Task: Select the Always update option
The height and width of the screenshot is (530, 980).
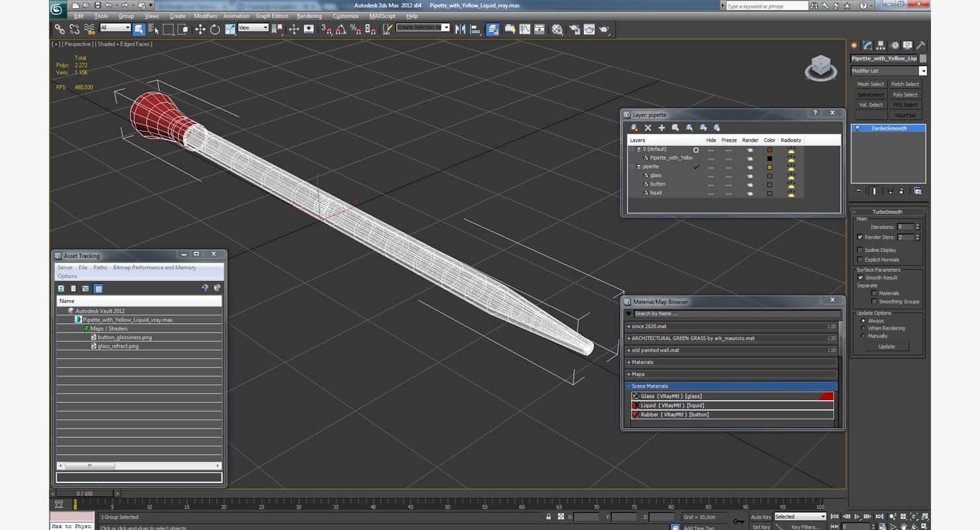Action: tap(863, 321)
